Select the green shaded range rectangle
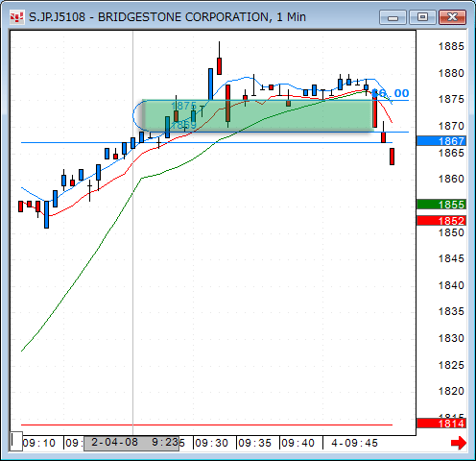This screenshot has height=461, width=476. coord(258,116)
